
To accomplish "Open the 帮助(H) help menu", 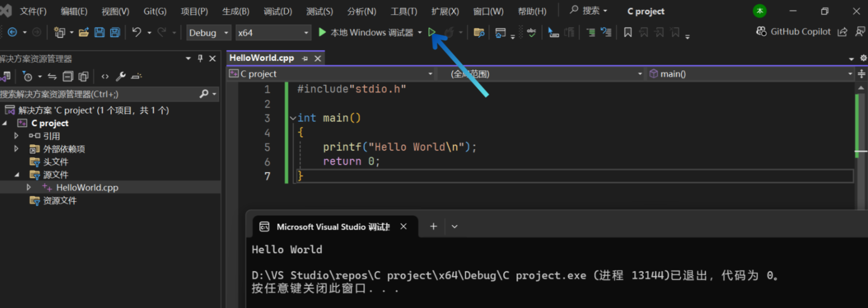I will (532, 11).
